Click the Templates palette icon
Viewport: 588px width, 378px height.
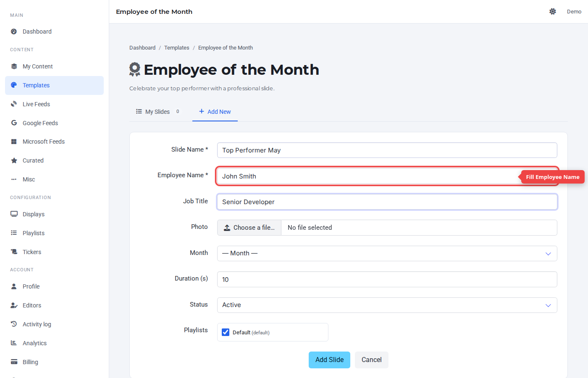[x=14, y=85]
